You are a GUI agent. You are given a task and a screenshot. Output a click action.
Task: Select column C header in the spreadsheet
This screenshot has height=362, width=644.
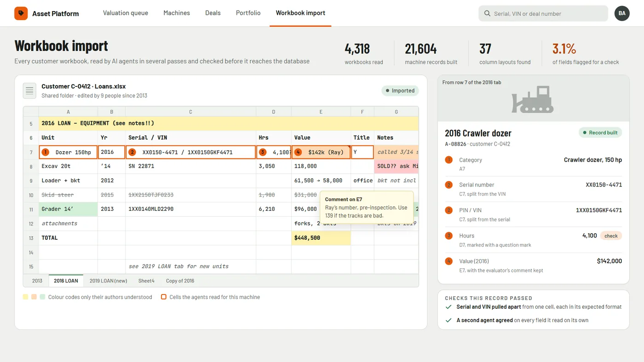click(190, 112)
